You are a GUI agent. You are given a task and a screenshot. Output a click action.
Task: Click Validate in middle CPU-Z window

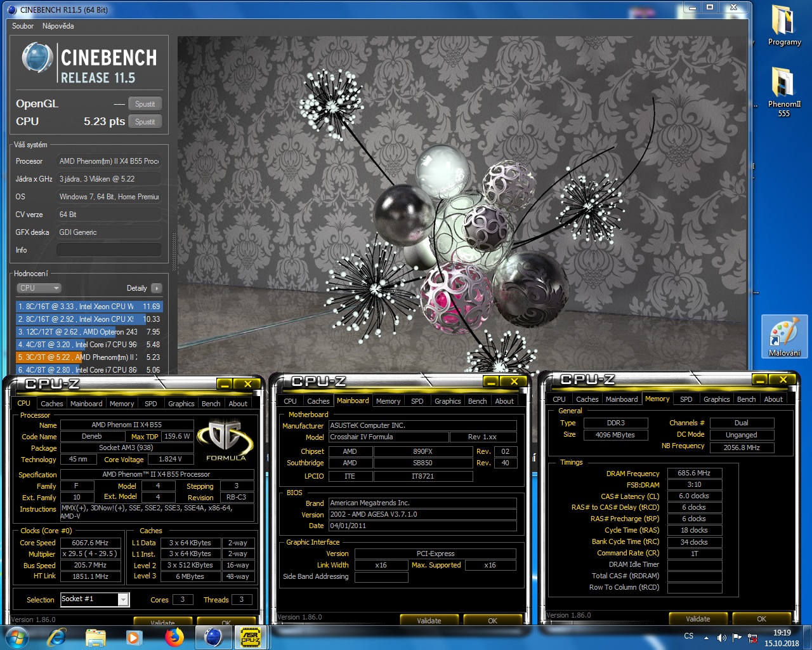tap(429, 620)
